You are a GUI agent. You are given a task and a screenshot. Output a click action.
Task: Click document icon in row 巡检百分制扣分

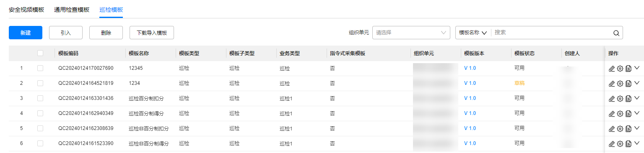tap(628, 99)
